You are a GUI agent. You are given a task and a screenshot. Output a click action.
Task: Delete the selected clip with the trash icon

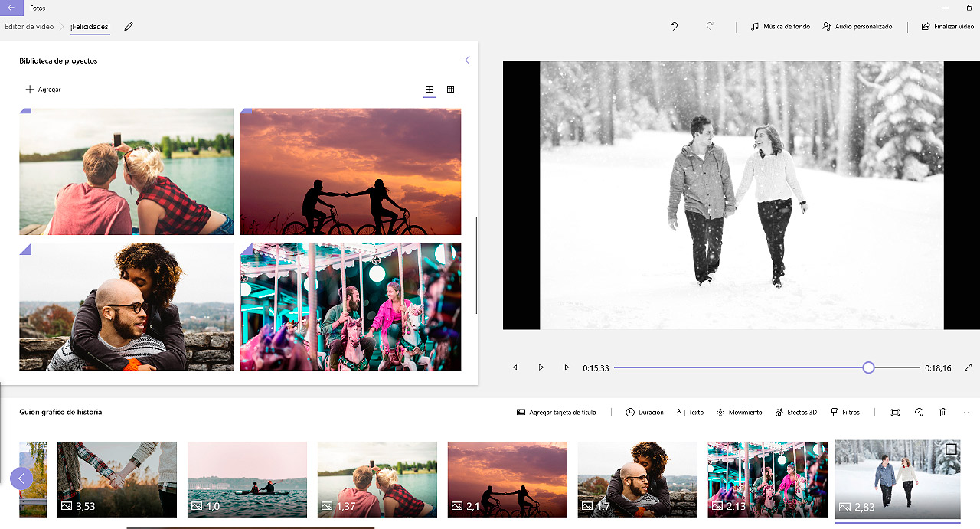pyautogui.click(x=942, y=412)
